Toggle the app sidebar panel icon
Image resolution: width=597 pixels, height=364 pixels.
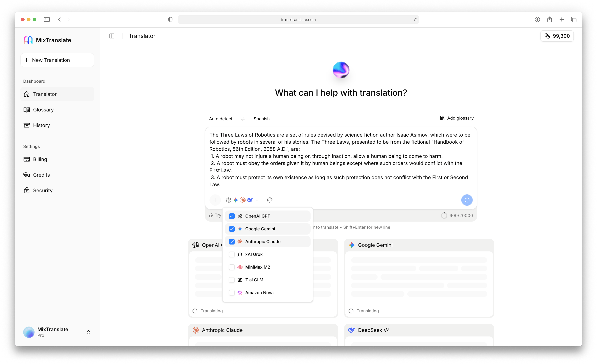pos(112,36)
